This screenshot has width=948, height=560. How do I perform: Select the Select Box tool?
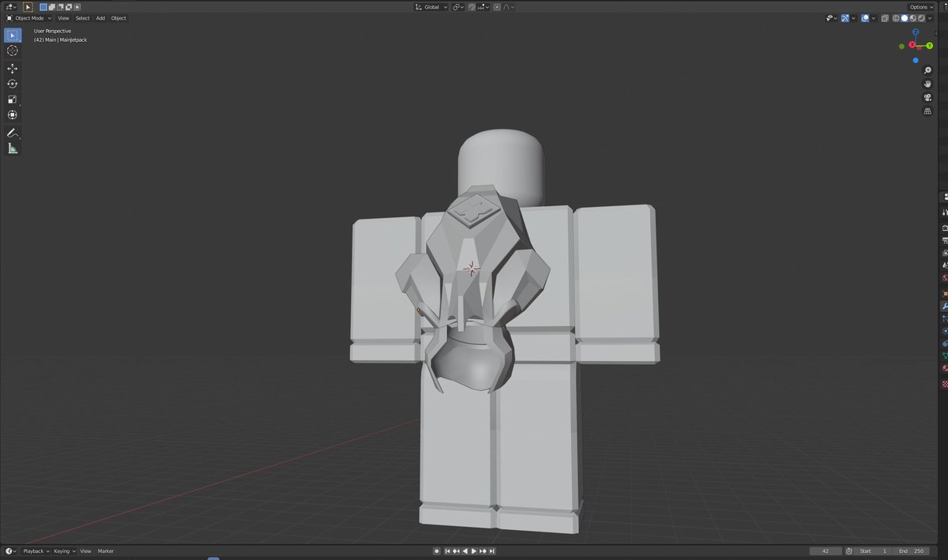tap(13, 36)
